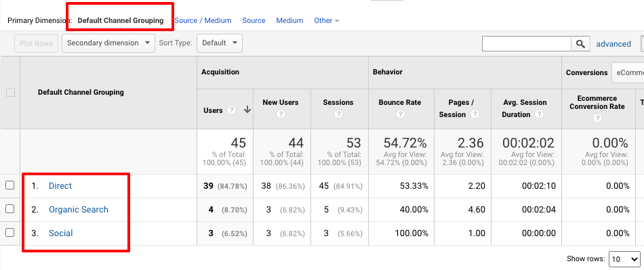Click the help icon under Bounce Rate
The width and height of the screenshot is (644, 270).
[x=400, y=114]
